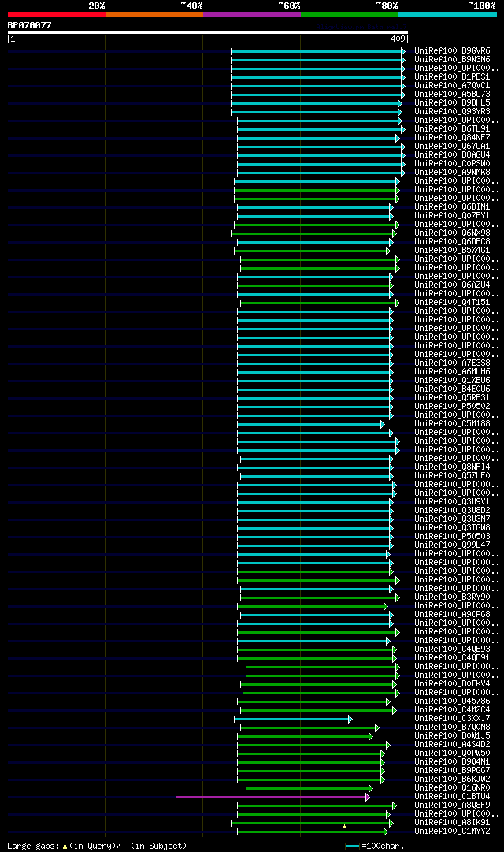This screenshot has height=852, width=504.
Task: Click the purple alignment bar for C1BTU4
Action: click(x=272, y=797)
